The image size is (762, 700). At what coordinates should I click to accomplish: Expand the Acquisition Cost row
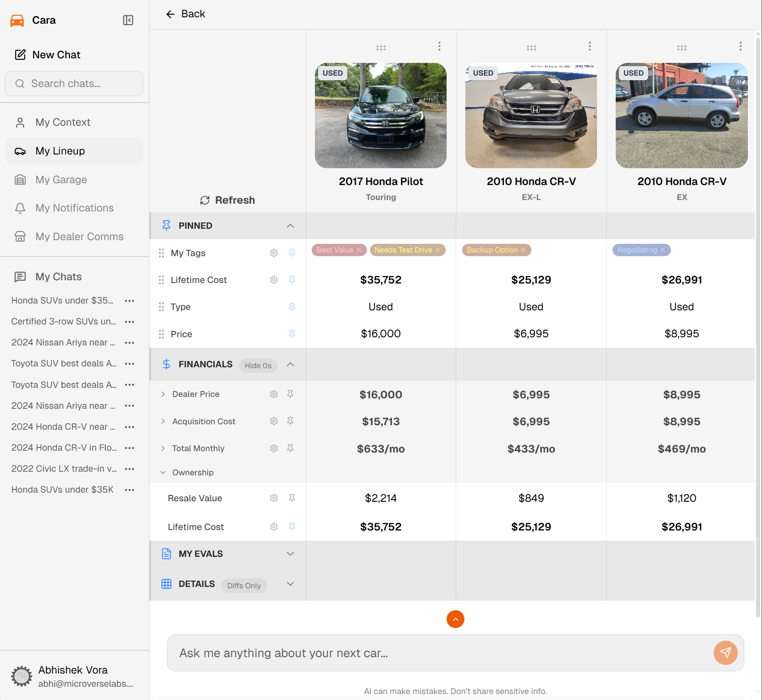163,421
